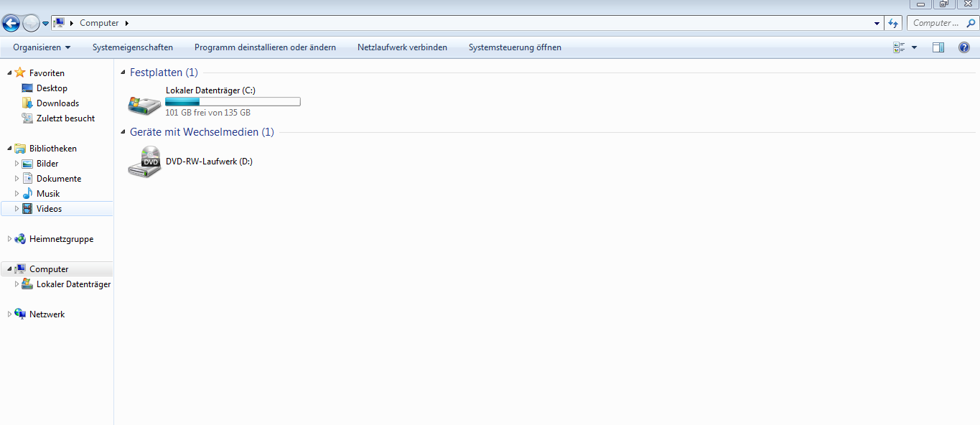Viewport: 980px width, 425px height.
Task: Expand the Heimnetzgruppe arrow
Action: [x=9, y=239]
